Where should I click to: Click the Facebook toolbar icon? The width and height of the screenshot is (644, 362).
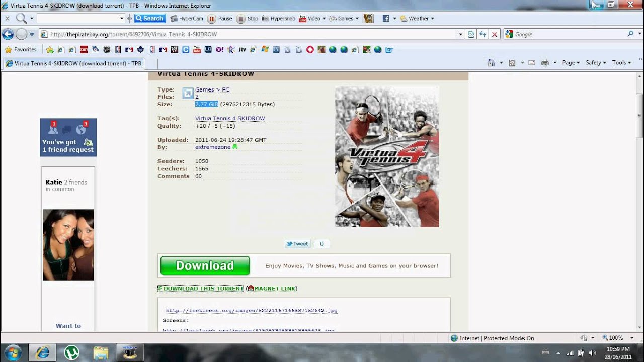[386, 19]
